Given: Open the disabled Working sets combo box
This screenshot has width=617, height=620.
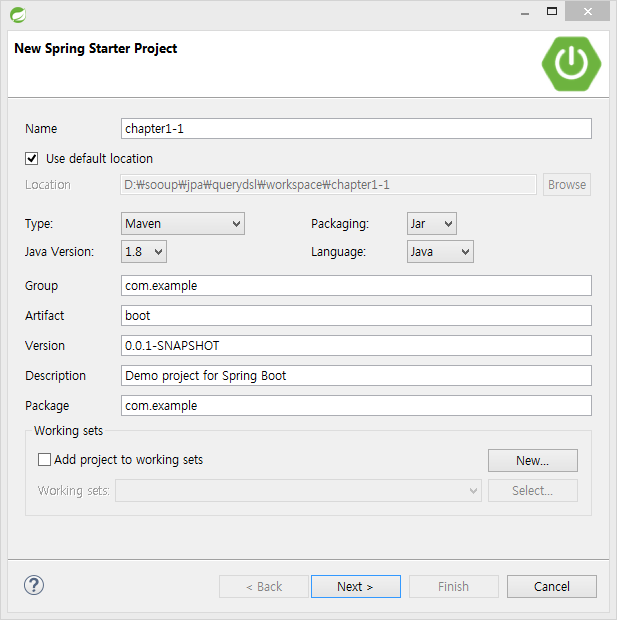Looking at the screenshot, I should pyautogui.click(x=298, y=491).
